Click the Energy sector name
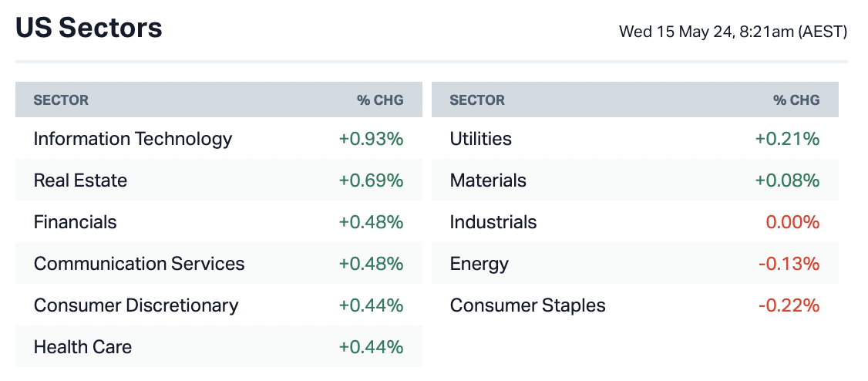 tap(479, 264)
